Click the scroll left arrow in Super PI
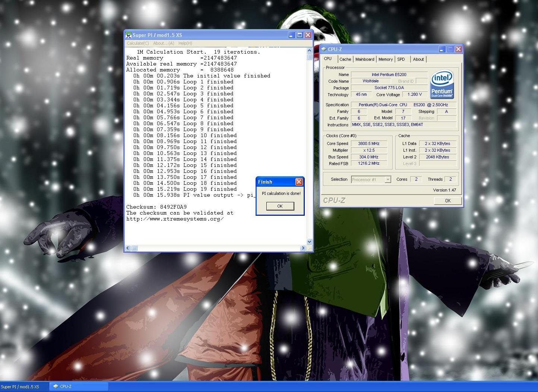Viewport: 538px width, 392px height. (x=128, y=248)
